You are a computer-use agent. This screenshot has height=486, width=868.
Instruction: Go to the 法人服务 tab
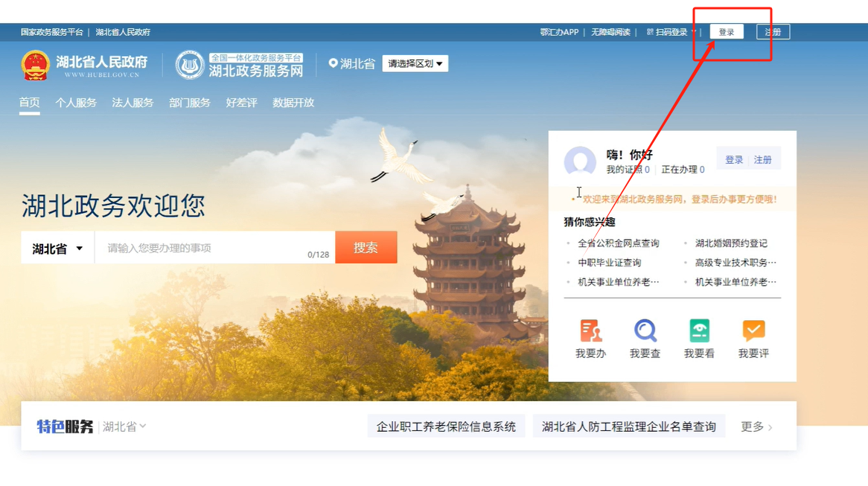coord(133,103)
